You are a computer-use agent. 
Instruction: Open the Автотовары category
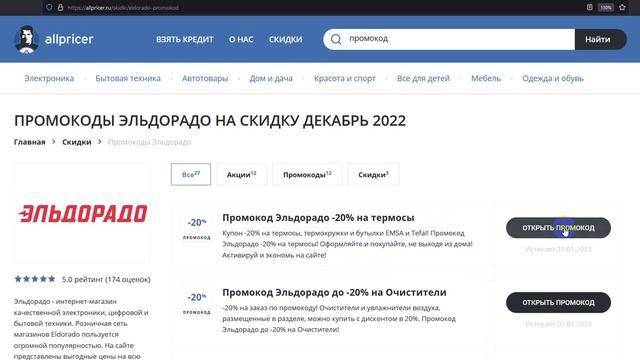pyautogui.click(x=205, y=78)
